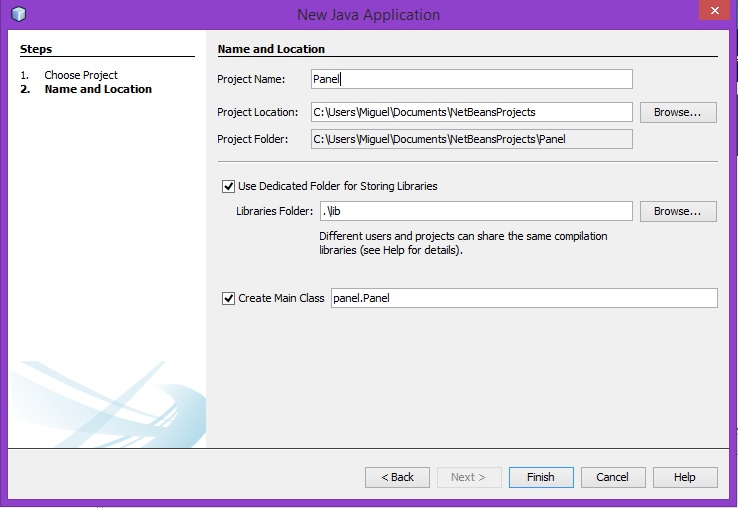Click the library sharing help description text
Image resolution: width=738 pixels, height=508 pixels.
pyautogui.click(x=463, y=243)
